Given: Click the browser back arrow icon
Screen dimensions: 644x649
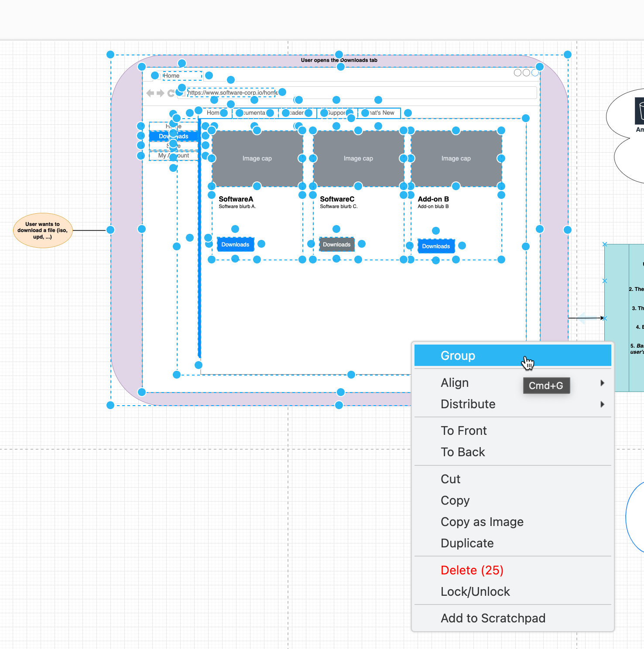Looking at the screenshot, I should (x=150, y=92).
